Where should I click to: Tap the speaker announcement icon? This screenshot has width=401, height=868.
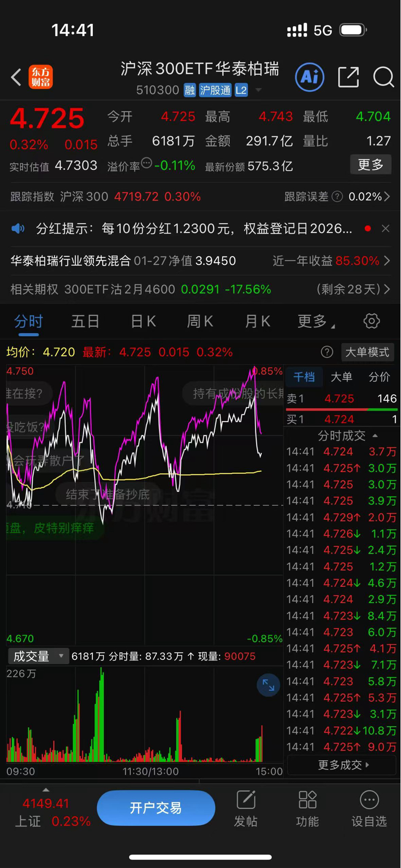click(18, 228)
